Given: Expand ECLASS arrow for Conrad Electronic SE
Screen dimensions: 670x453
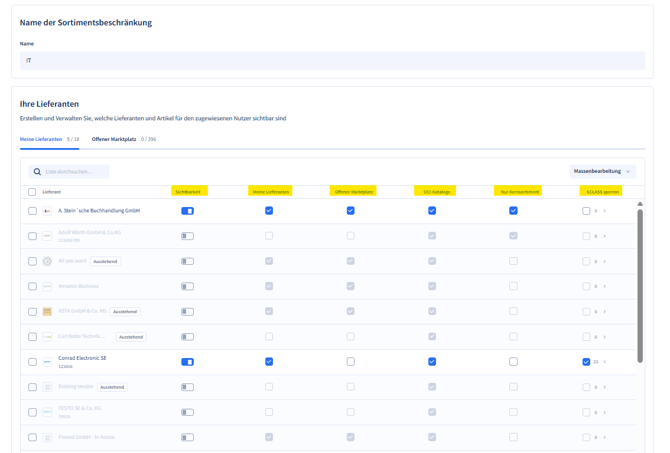Looking at the screenshot, I should (605, 362).
